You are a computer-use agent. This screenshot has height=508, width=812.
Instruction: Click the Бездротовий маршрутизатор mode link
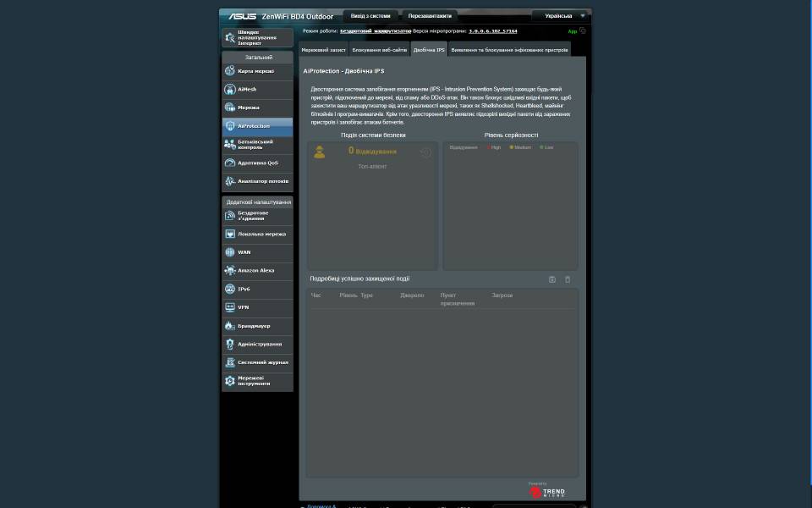[376, 30]
